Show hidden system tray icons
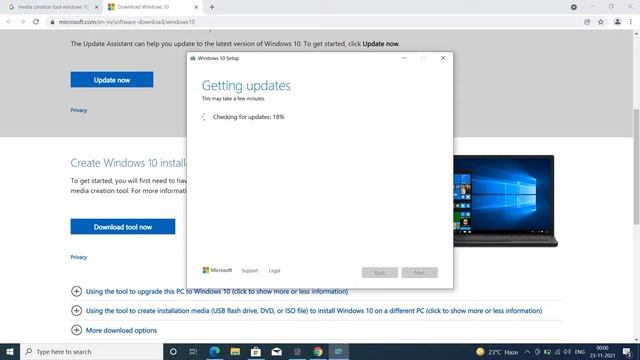Viewport: 640px width, 360px height. 527,352
